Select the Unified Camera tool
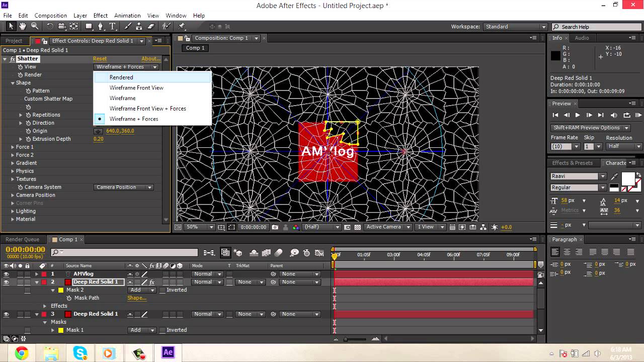The height and width of the screenshot is (362, 644). coord(62,27)
